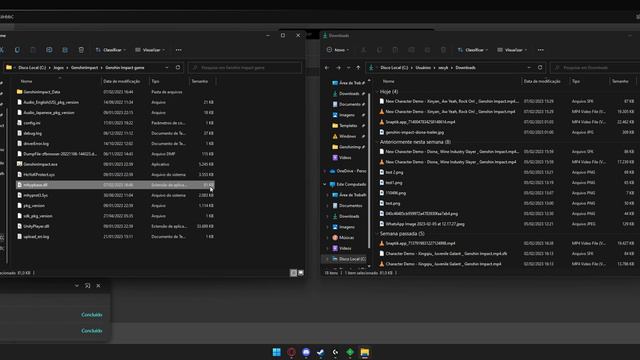
Task: Pop out the progress panel window icon
Action: click(x=87, y=286)
